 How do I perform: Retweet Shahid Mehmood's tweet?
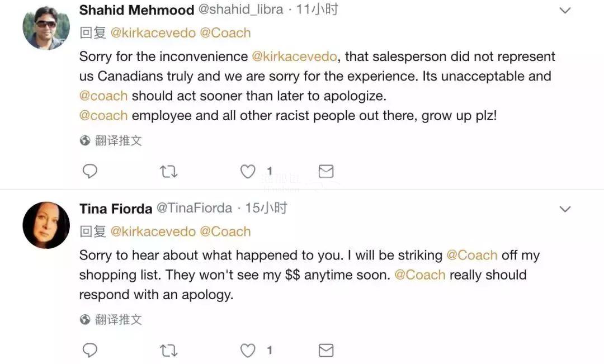click(168, 171)
